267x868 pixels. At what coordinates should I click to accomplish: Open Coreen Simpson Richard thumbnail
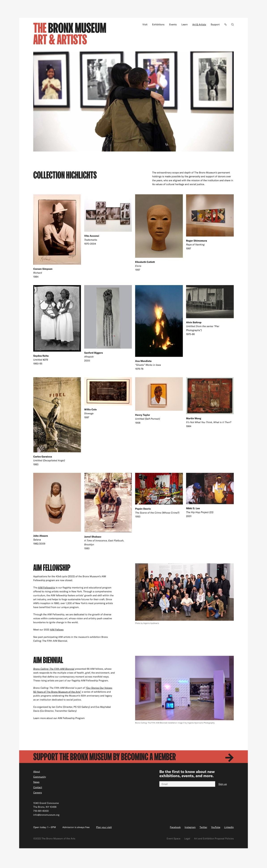coord(57,230)
